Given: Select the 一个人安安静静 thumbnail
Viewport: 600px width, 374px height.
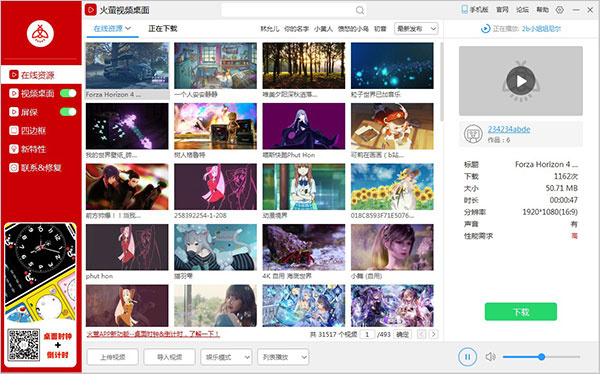Looking at the screenshot, I should [215, 66].
